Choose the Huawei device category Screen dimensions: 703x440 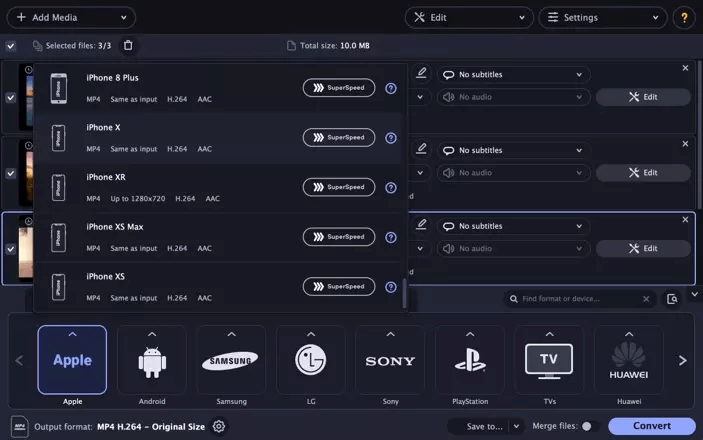[x=629, y=360]
